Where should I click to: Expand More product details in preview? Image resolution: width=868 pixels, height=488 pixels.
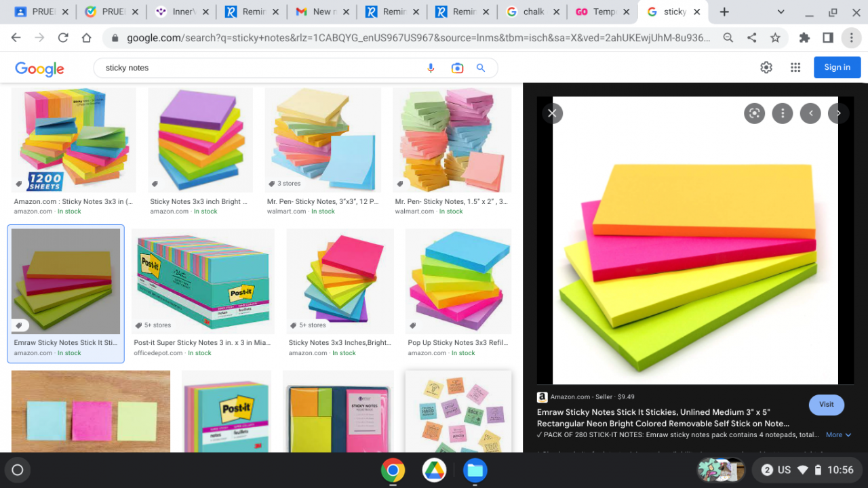click(x=838, y=435)
